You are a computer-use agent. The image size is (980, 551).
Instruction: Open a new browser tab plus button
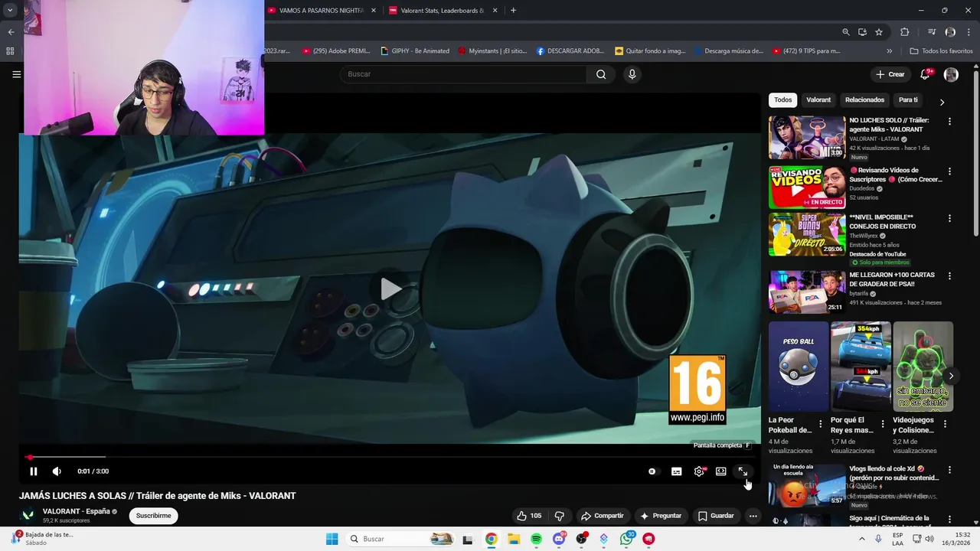click(513, 10)
